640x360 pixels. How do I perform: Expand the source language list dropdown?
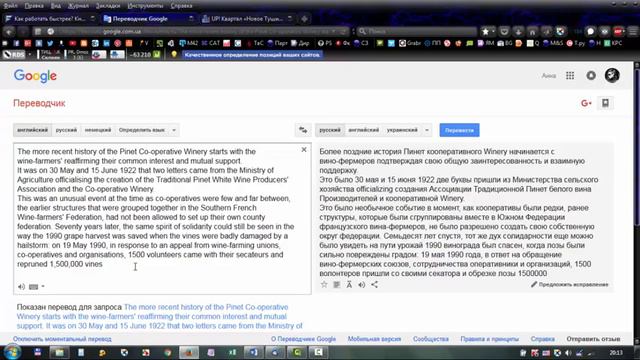pyautogui.click(x=173, y=130)
